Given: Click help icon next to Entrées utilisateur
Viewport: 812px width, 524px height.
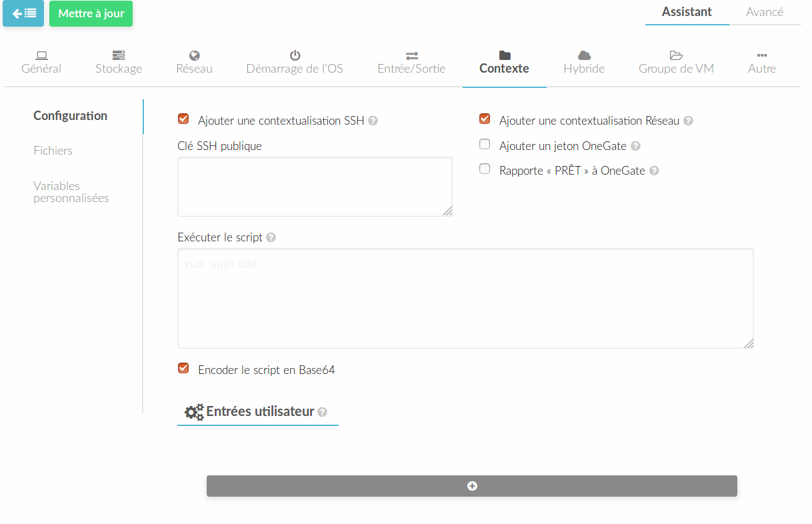Looking at the screenshot, I should tap(322, 412).
